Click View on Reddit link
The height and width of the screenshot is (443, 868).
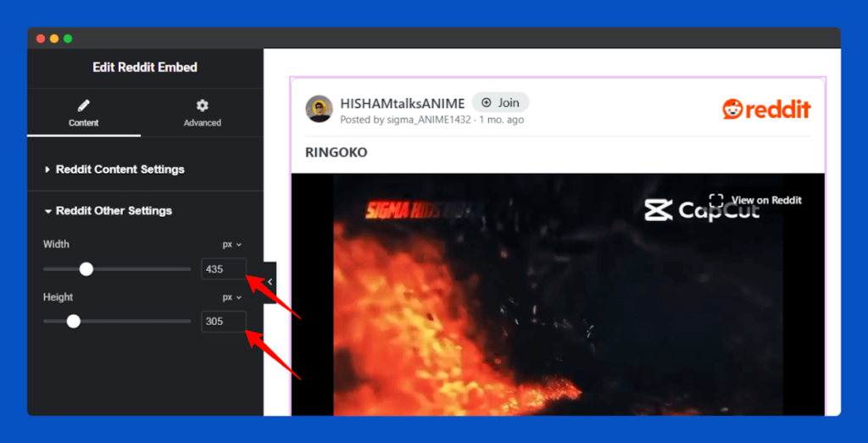pyautogui.click(x=766, y=200)
